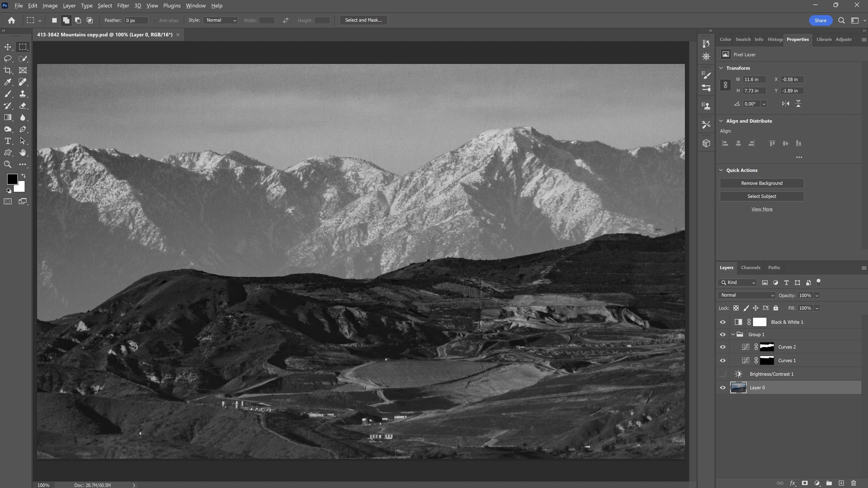Screen dimensions: 868x488
Task: Open the marquee Style dropdown
Action: pyautogui.click(x=220, y=20)
